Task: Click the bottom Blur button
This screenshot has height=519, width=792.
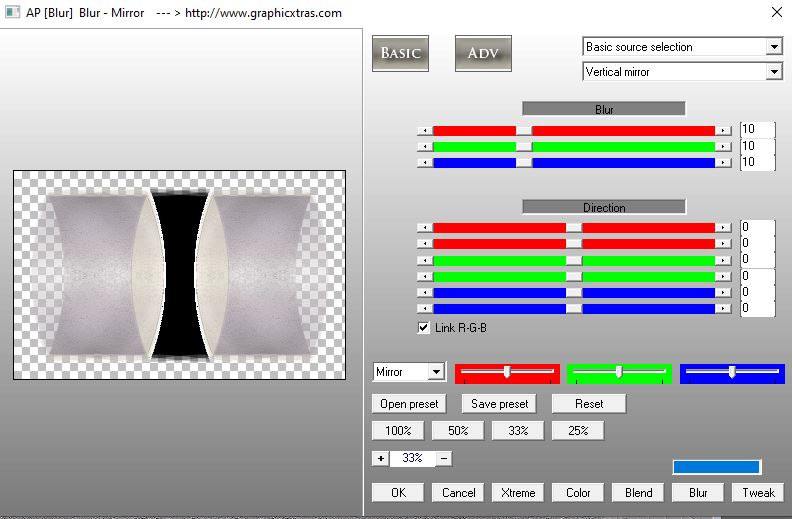Action: click(x=698, y=493)
